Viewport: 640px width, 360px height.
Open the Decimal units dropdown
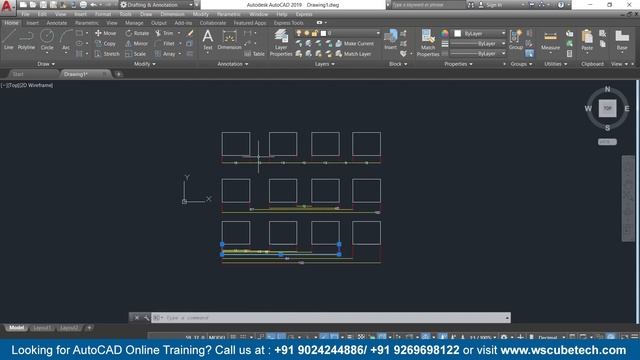click(551, 337)
